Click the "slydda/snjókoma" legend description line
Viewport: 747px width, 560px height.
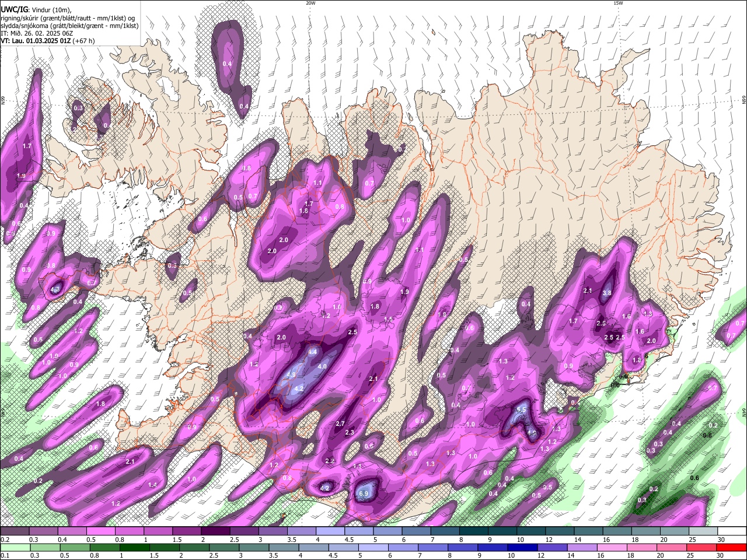pos(69,26)
